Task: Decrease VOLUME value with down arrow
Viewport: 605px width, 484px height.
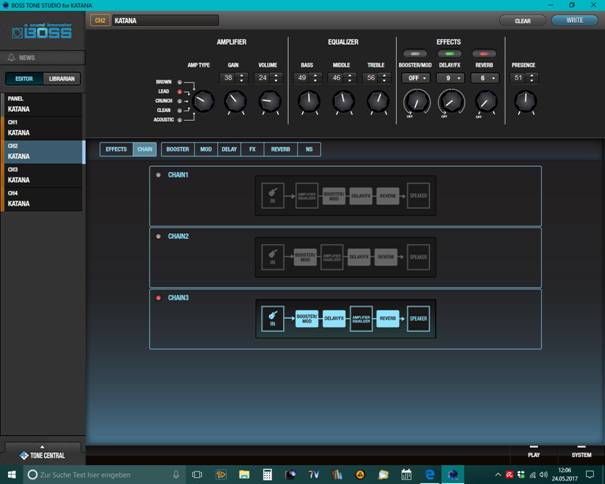Action: 276,80
